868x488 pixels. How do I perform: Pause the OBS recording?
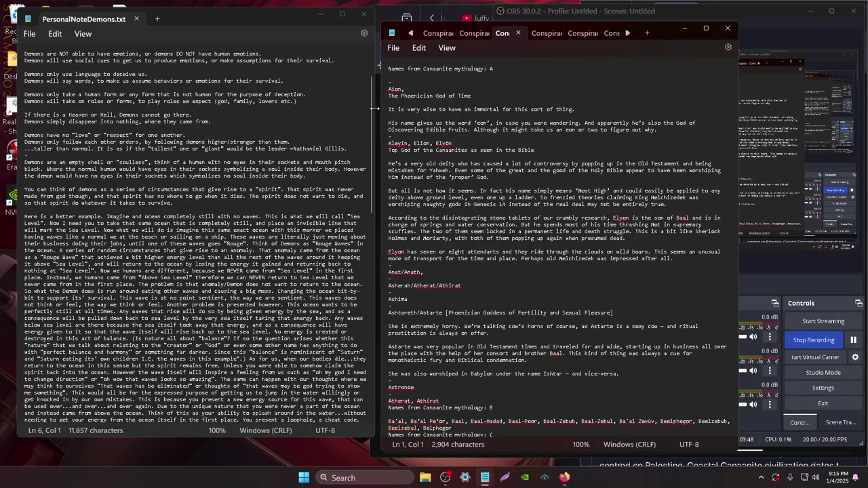click(x=854, y=340)
